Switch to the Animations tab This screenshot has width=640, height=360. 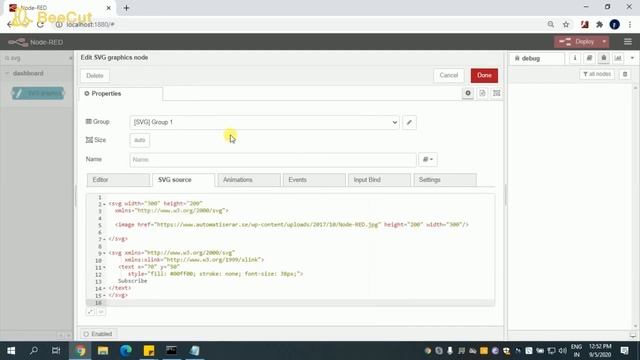[x=249, y=180]
